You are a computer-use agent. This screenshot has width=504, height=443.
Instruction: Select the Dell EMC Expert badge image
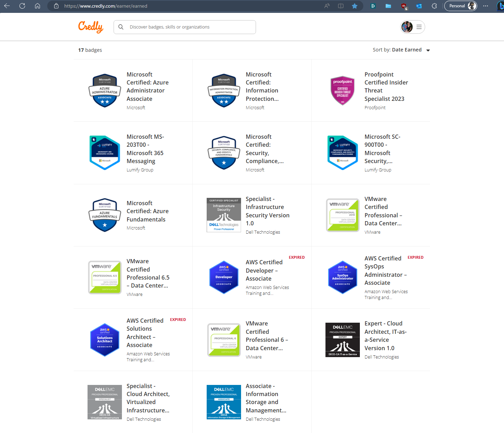tap(342, 340)
